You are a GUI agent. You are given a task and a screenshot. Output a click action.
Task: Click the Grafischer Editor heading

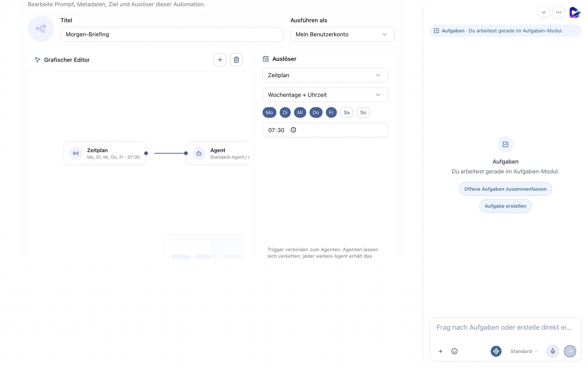pos(67,60)
